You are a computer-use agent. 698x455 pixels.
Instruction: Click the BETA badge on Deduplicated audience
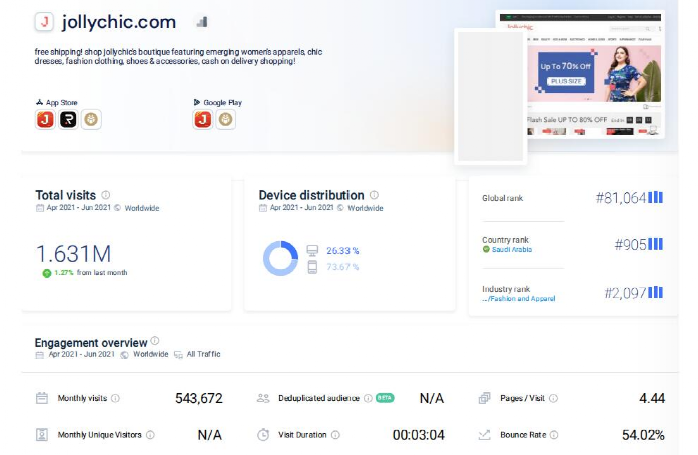tap(385, 398)
